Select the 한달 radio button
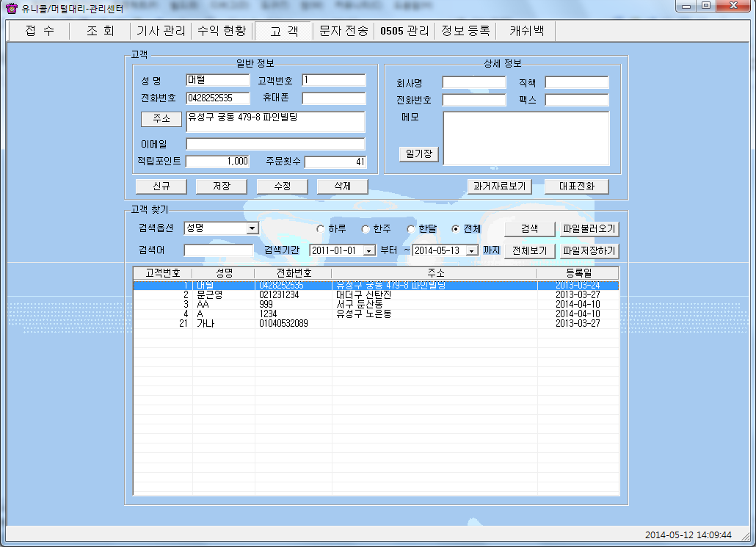Image resolution: width=756 pixels, height=547 pixels. (x=411, y=229)
